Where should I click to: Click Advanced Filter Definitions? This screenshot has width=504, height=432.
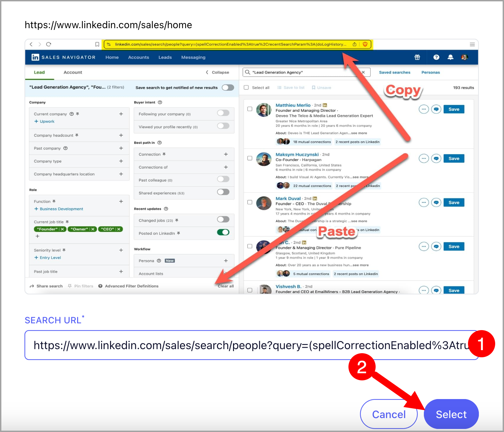coord(128,286)
